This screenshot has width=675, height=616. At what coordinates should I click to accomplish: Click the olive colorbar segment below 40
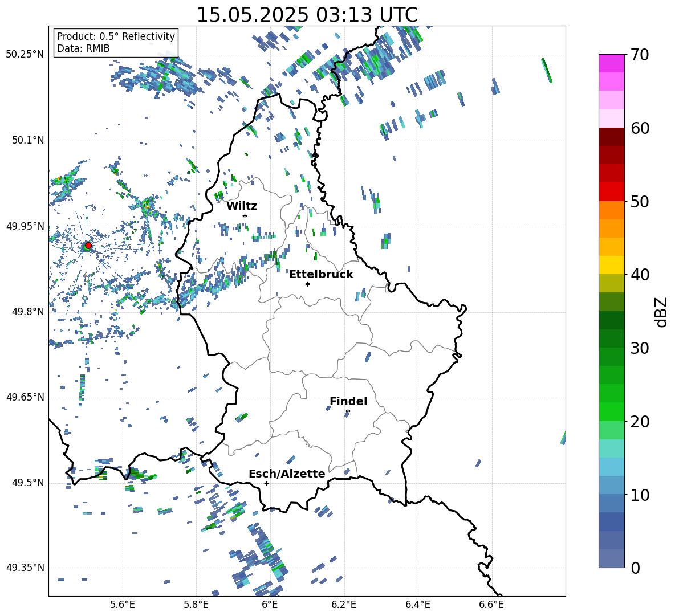(612, 283)
